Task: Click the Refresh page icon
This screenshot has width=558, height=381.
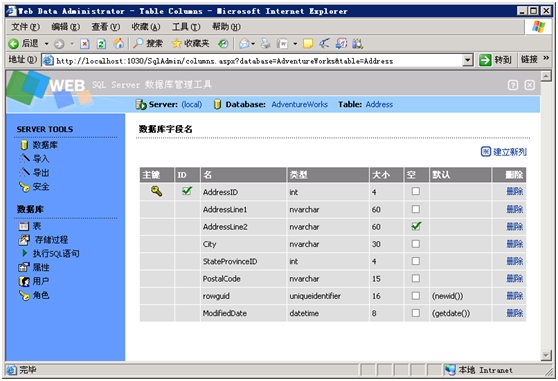Action: click(101, 44)
